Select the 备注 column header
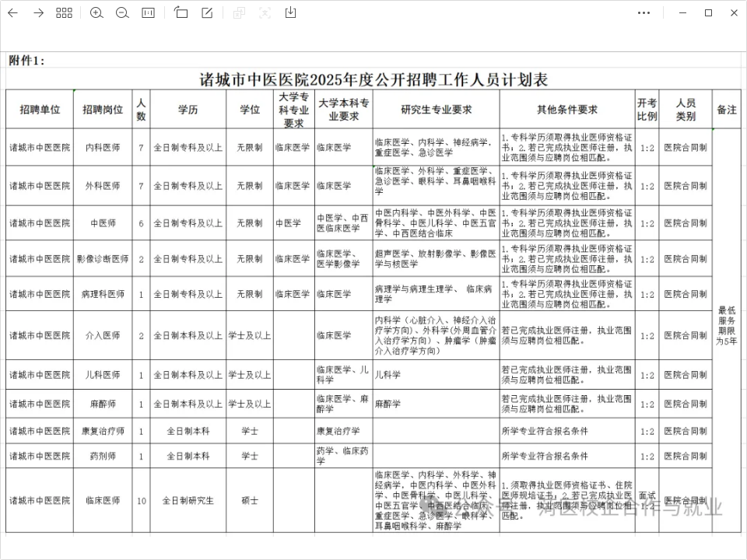Screen dimensions: 747x560 tap(727, 110)
